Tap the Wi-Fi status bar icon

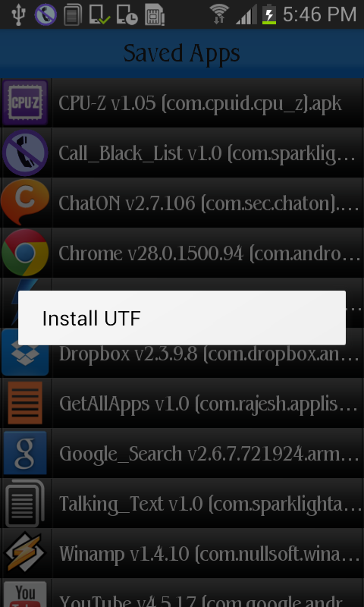click(219, 14)
